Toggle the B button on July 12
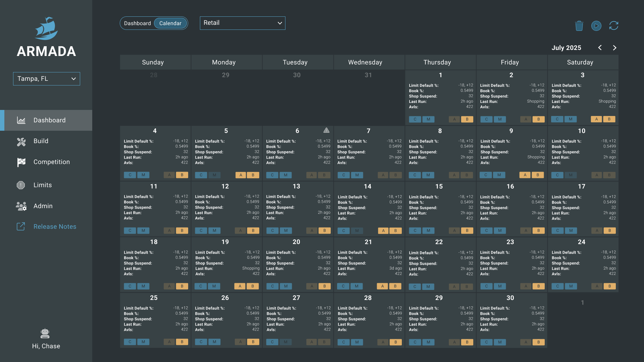The height and width of the screenshot is (362, 644). coord(253,231)
